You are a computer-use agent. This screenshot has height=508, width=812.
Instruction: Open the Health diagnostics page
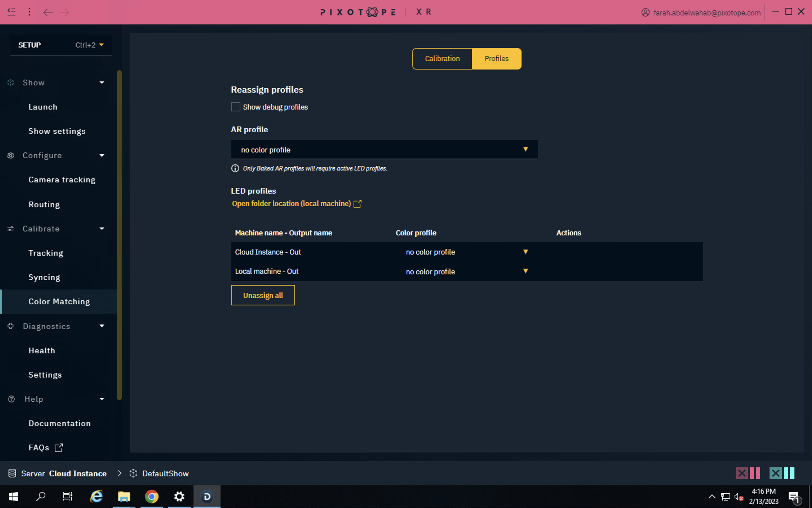tap(42, 351)
